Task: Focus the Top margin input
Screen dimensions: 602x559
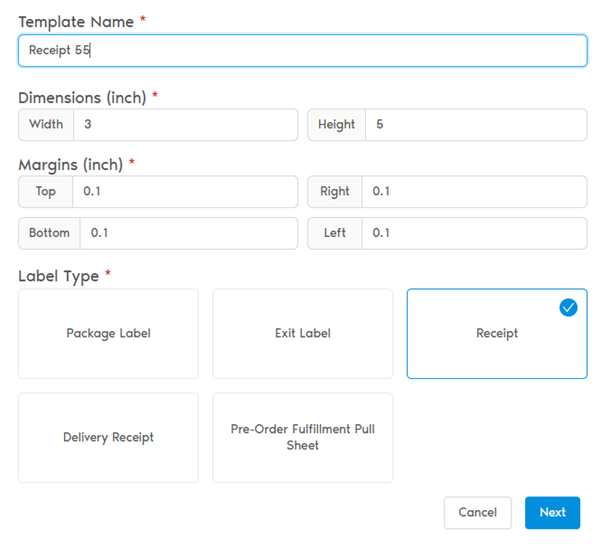Action: 185,192
